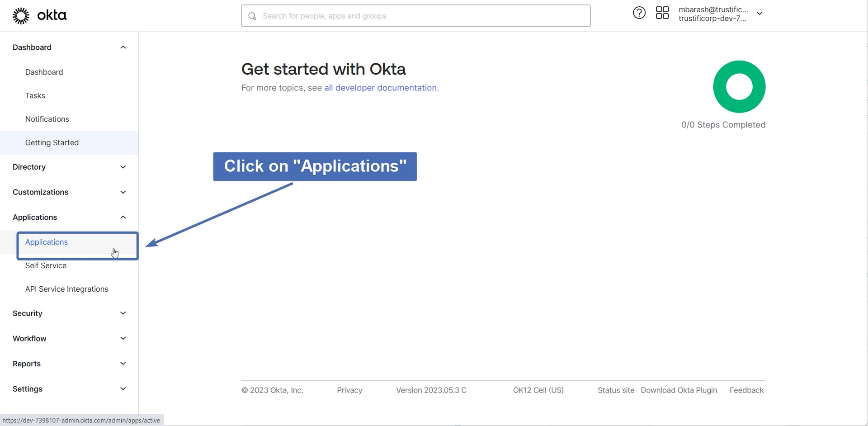
Task: Collapse the Applications section chevron
Action: coord(123,218)
